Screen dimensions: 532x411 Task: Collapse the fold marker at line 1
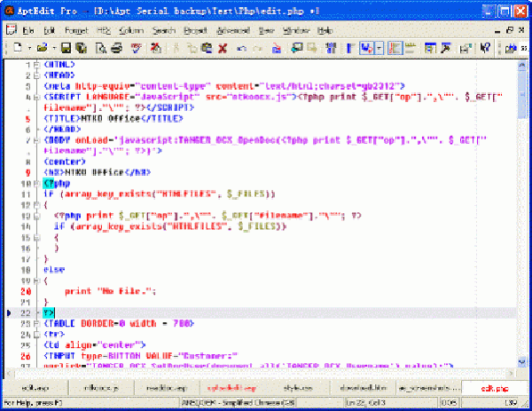(x=35, y=65)
